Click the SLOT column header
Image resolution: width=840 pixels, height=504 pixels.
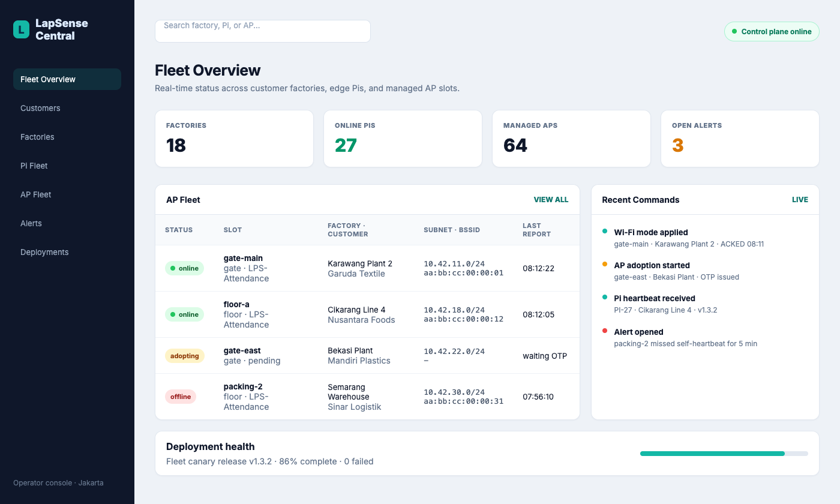tap(233, 230)
